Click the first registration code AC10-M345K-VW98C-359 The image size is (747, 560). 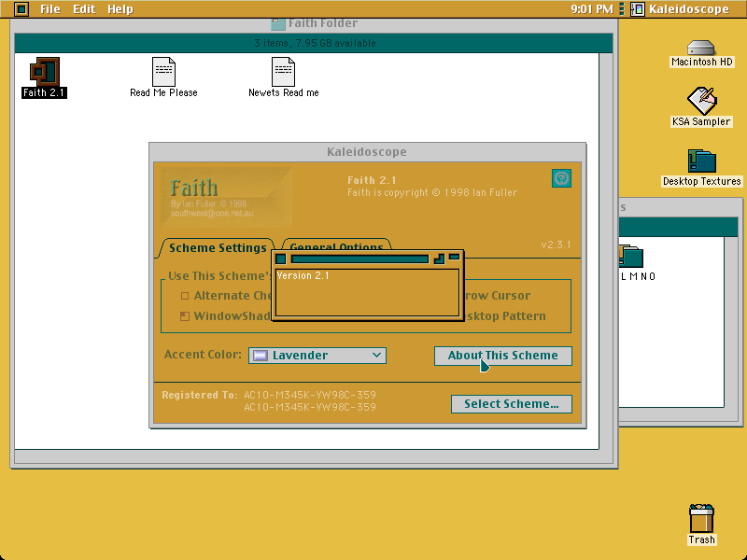coord(310,395)
